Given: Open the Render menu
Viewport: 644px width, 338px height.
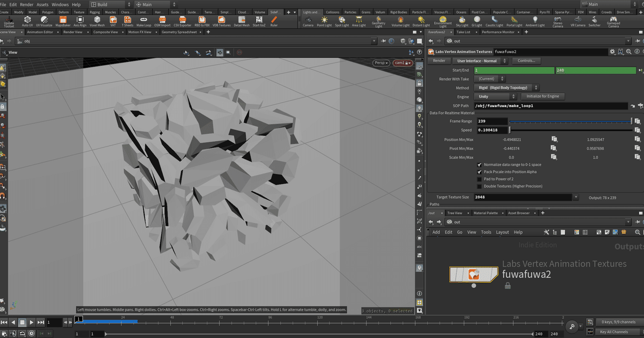Looking at the screenshot, I should click(27, 4).
